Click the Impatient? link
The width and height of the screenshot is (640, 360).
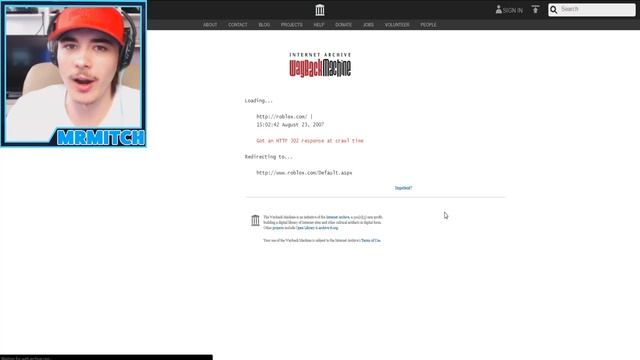403,188
